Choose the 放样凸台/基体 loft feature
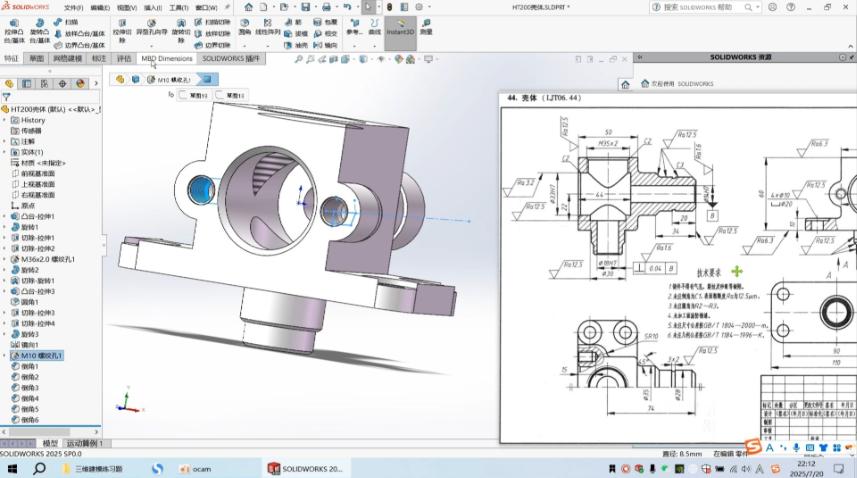The width and height of the screenshot is (857, 478). click(x=80, y=34)
